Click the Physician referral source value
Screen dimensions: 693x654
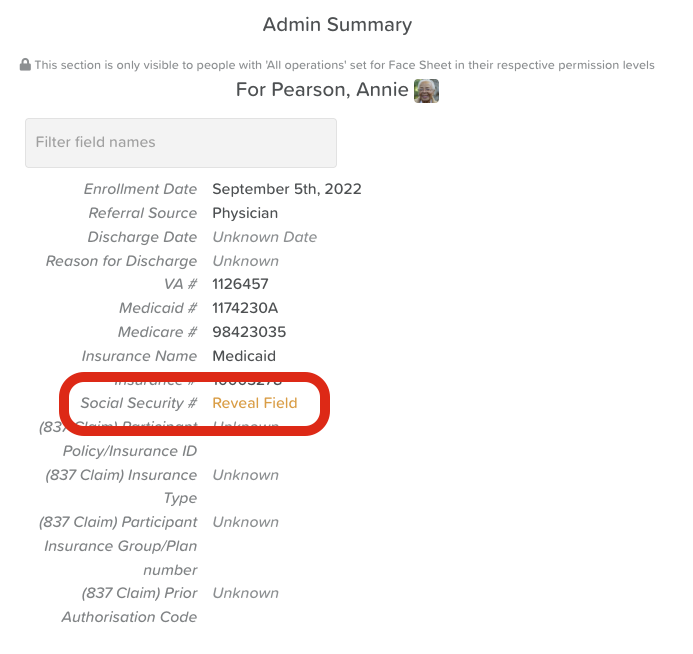click(245, 213)
